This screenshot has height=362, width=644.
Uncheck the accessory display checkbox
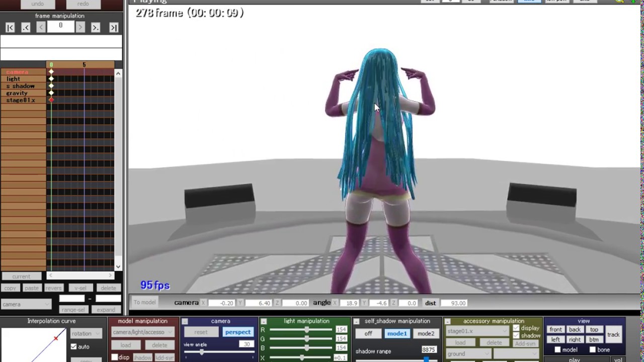[x=516, y=328]
